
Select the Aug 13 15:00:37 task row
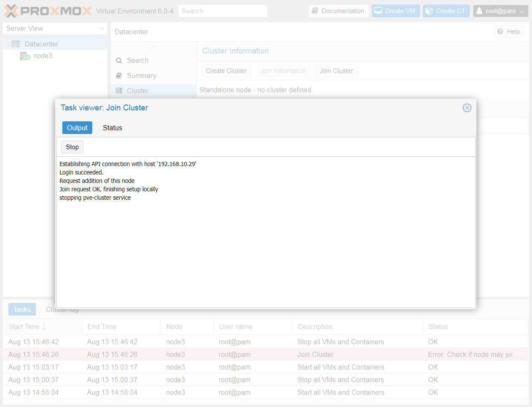[266, 380]
